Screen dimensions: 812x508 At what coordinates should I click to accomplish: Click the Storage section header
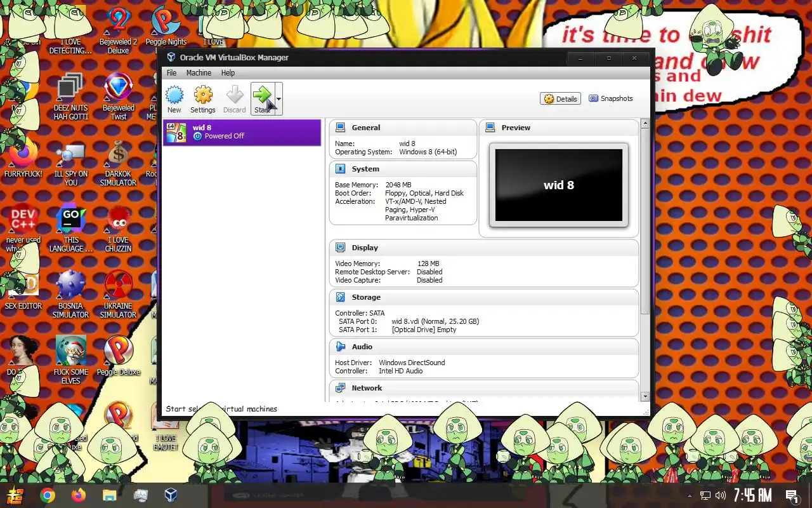(x=366, y=297)
